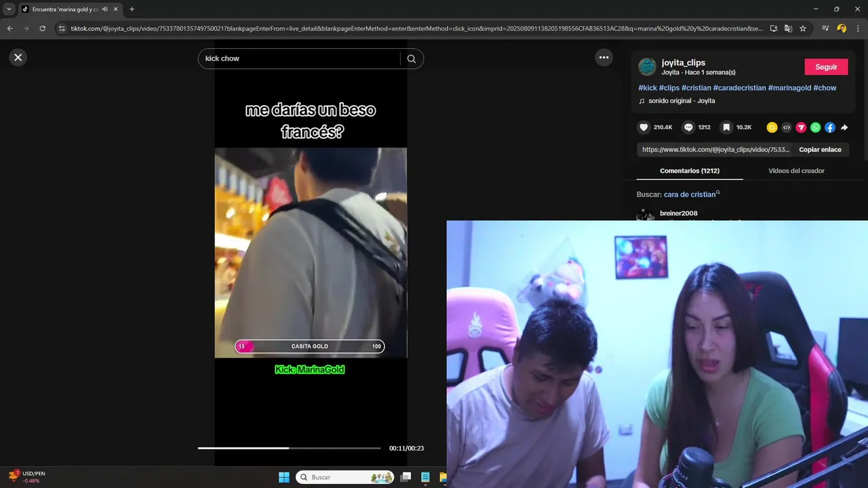Get the embed code icon
Screen dimensions: 868x488
[x=787, y=127]
